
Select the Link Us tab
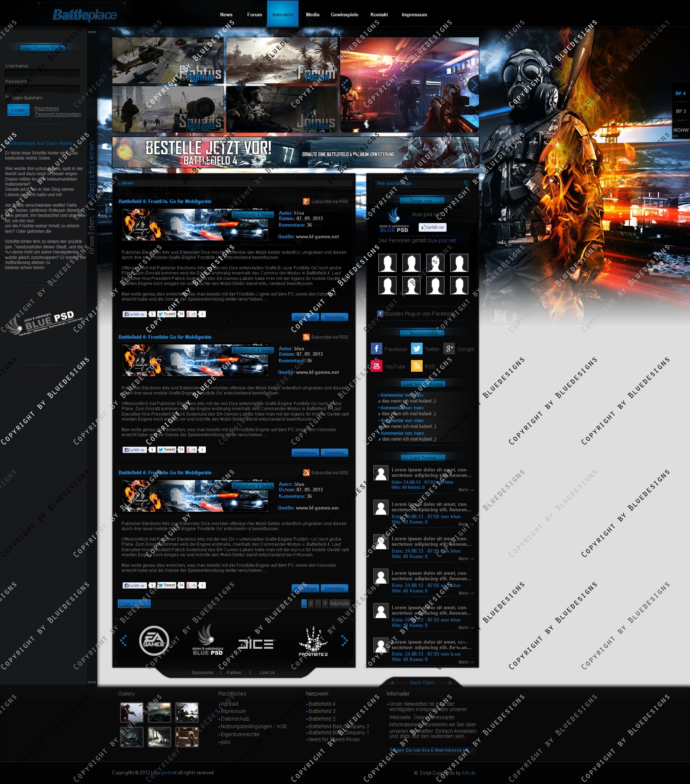point(267,672)
